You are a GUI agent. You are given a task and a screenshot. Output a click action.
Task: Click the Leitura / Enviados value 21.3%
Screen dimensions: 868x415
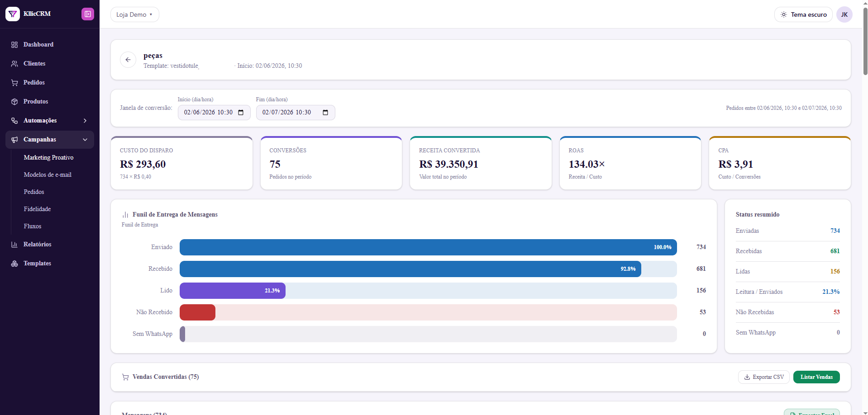pos(831,292)
